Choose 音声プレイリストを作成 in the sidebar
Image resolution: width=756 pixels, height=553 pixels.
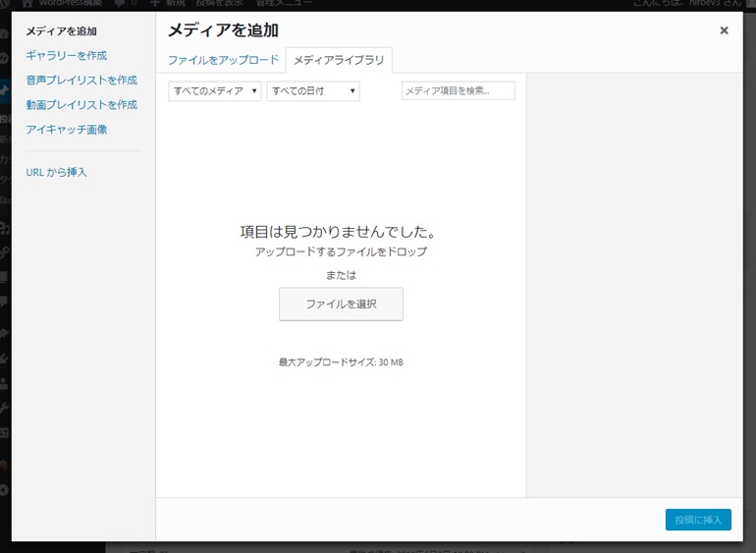tap(81, 80)
